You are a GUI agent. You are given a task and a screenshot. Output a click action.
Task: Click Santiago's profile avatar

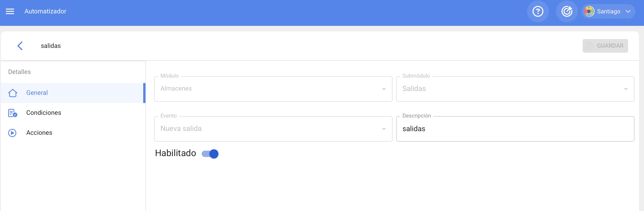589,11
